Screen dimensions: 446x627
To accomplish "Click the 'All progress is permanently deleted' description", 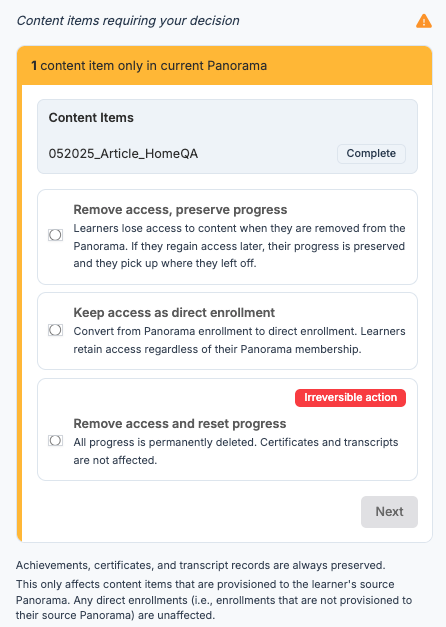I will pyautogui.click(x=236, y=451).
